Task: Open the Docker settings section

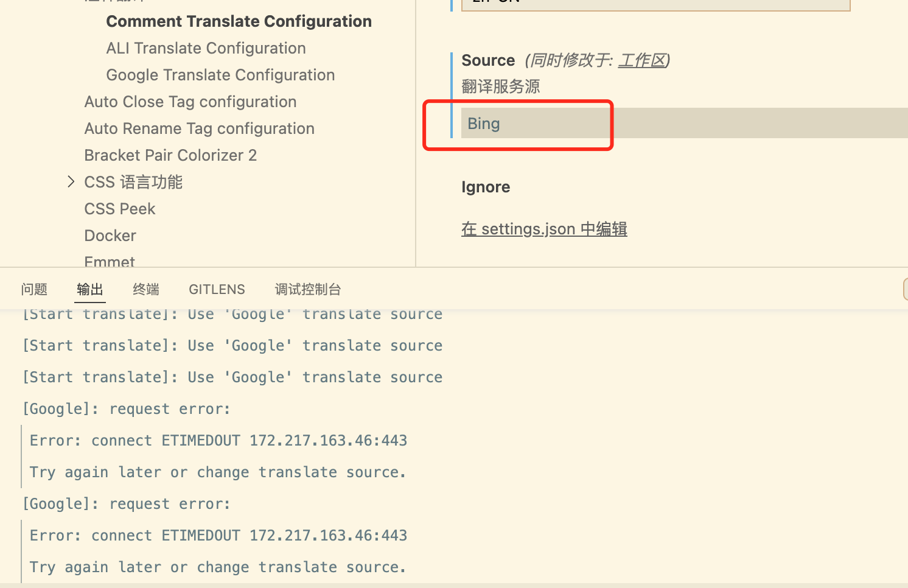Action: click(x=110, y=235)
